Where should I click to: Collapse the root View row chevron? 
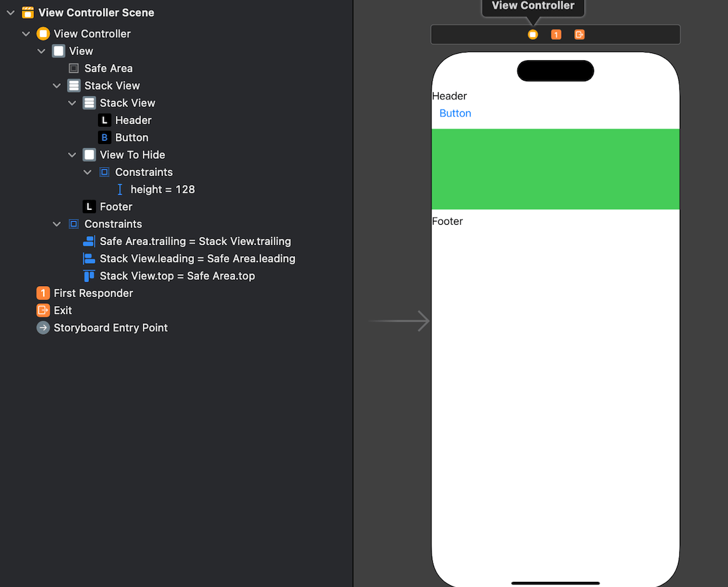coord(42,51)
